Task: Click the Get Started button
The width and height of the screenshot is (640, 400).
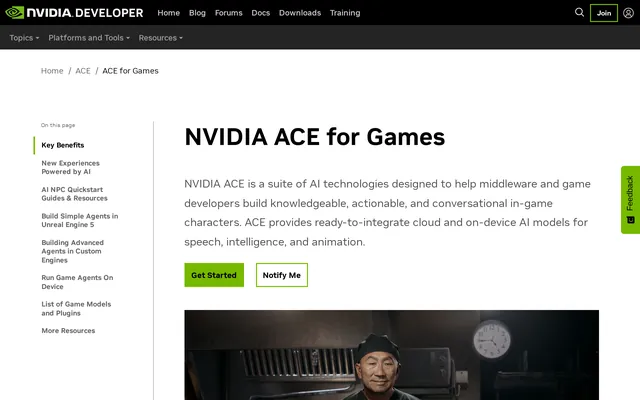Action: [214, 275]
